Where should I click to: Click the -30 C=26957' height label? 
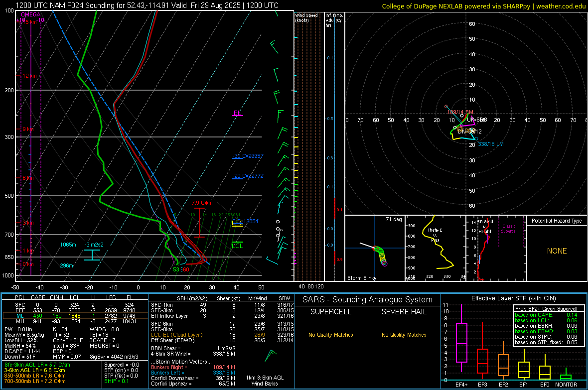(248, 156)
